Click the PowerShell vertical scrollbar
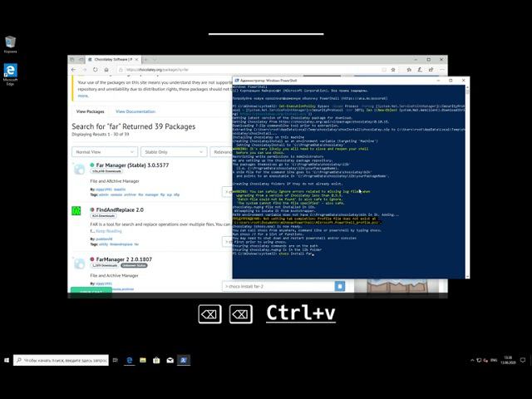This screenshot has width=532, height=399. click(x=467, y=181)
